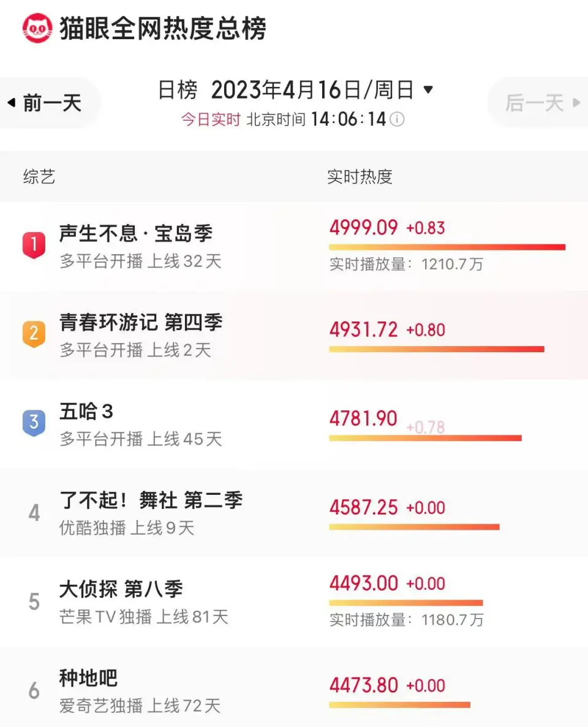The width and height of the screenshot is (588, 727).
Task: Open 青春环游记 第四季 show entry
Action: (141, 322)
